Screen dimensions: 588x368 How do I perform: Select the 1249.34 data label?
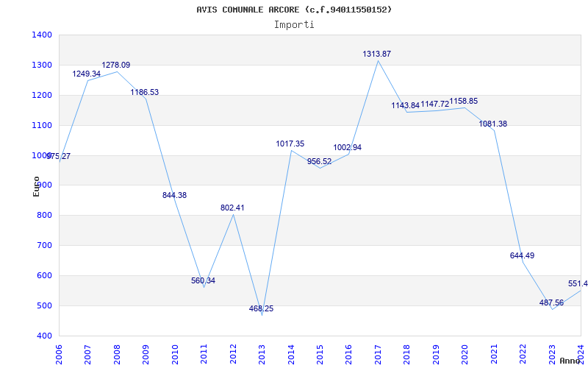pyautogui.click(x=86, y=74)
